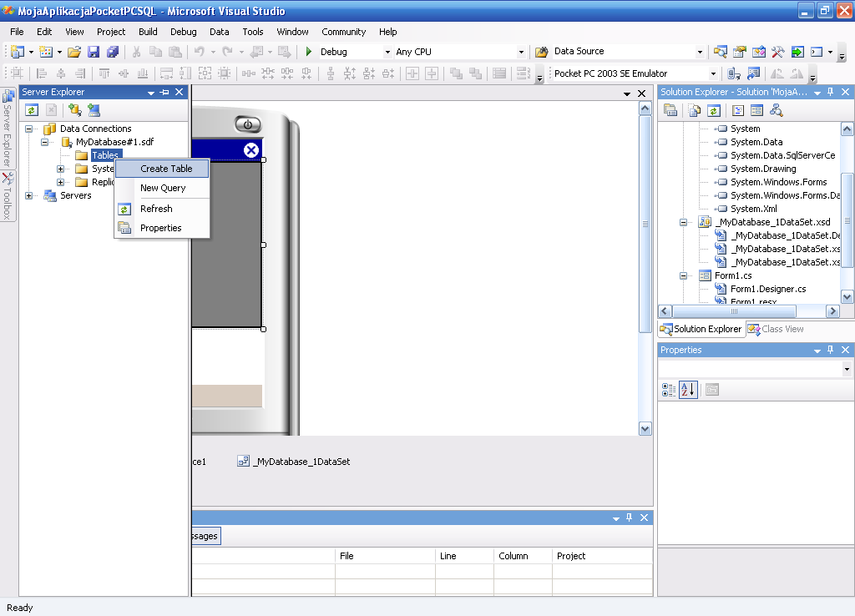Viewport: 855px width, 616px height.
Task: Switch to the Class View tab
Action: 776,329
